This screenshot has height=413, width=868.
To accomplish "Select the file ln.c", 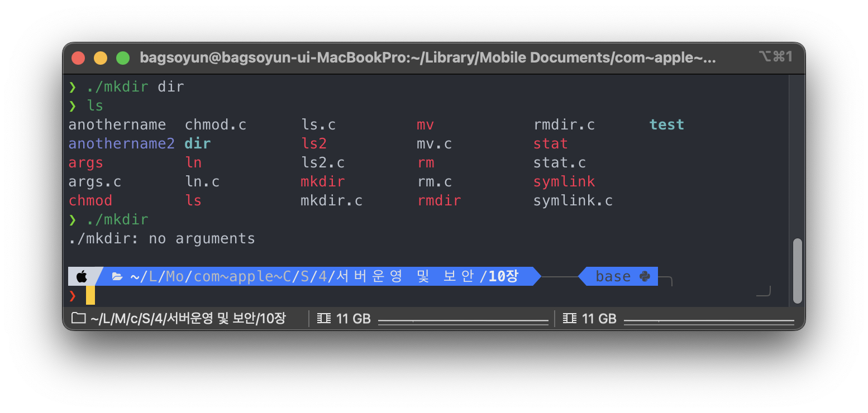I will 202,182.
